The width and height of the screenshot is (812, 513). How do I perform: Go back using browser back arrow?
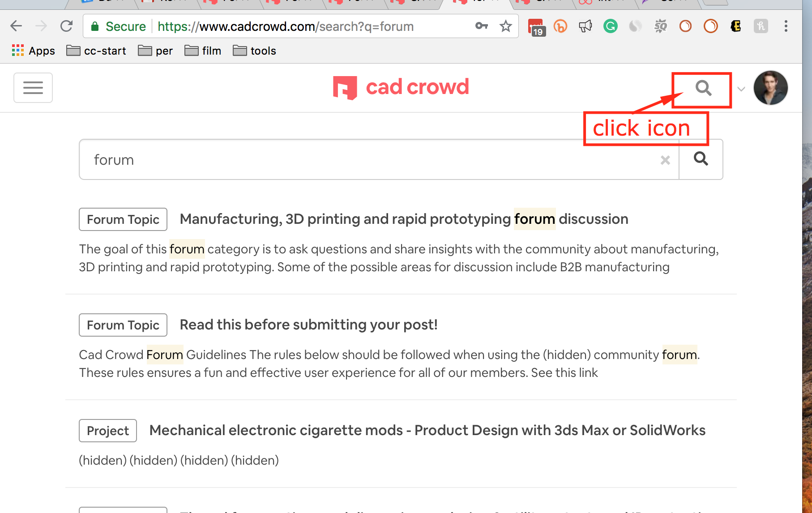click(16, 26)
